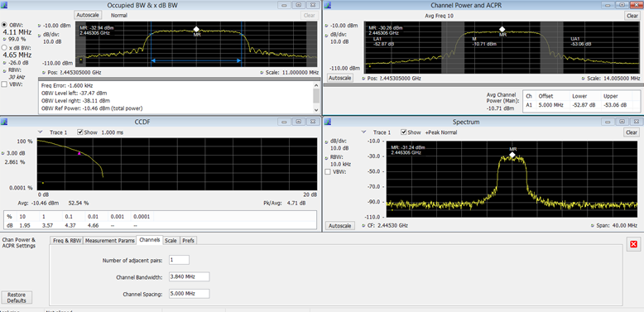Switch to the Freq & RBW tab

[66, 241]
